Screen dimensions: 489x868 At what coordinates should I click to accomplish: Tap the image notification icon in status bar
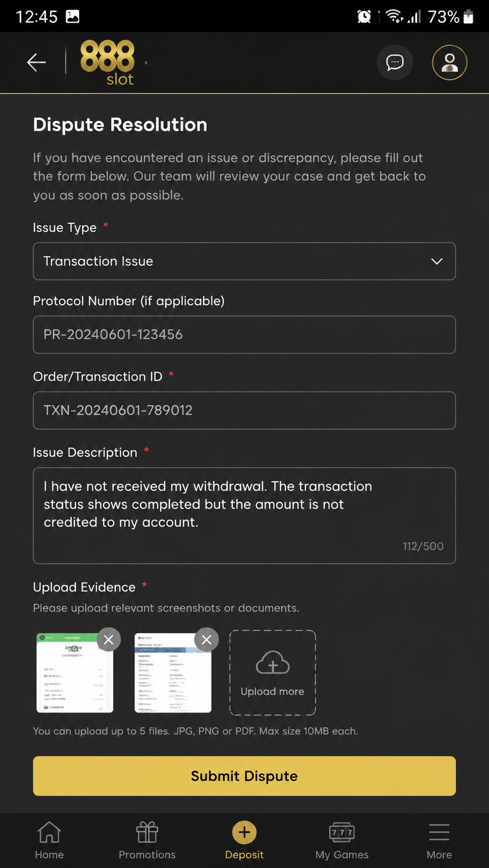73,17
